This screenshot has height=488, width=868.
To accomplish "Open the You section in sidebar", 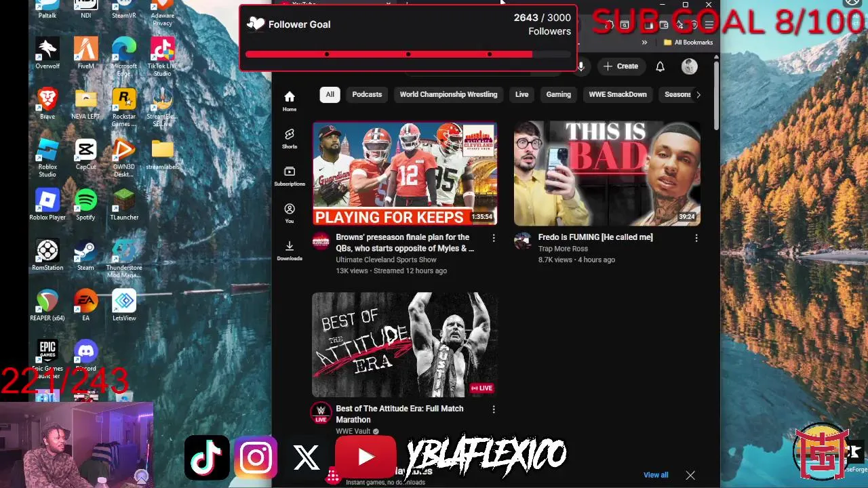I will point(290,213).
